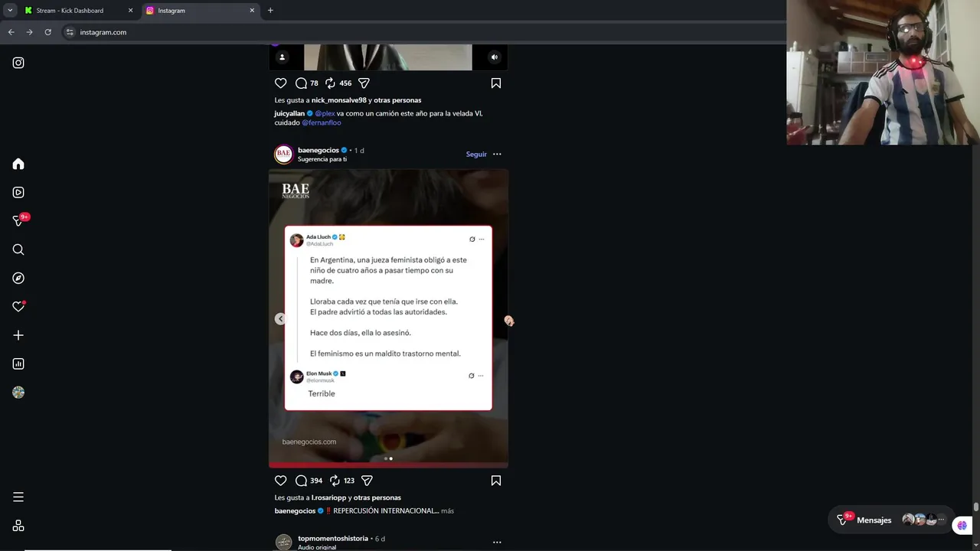Viewport: 980px width, 551px height.
Task: Expand caption with más
Action: pyautogui.click(x=447, y=510)
